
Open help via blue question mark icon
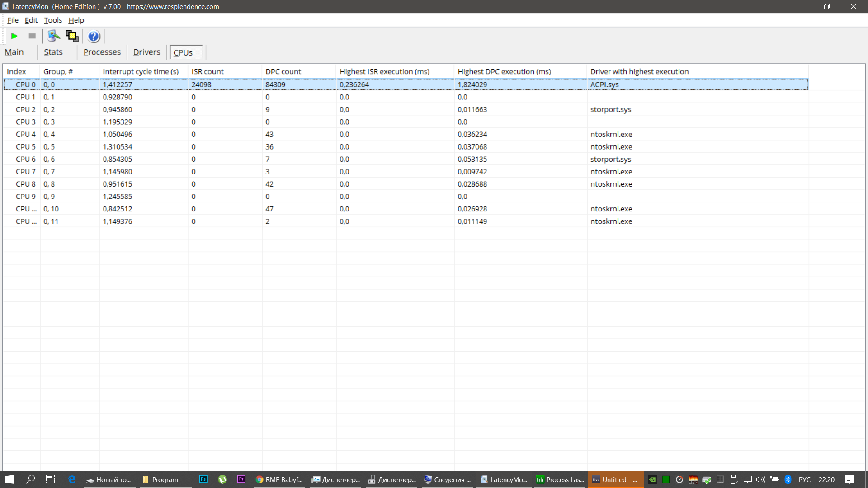pos(94,36)
